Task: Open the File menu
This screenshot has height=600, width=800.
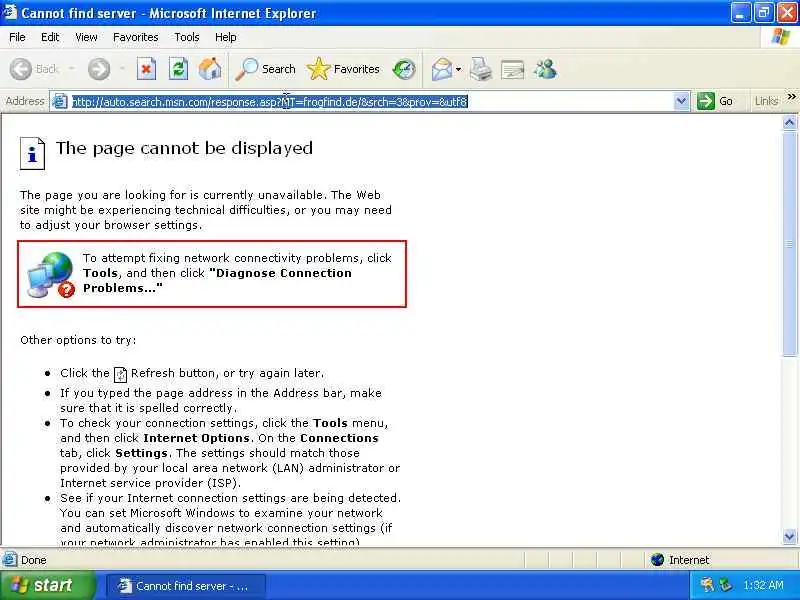Action: tap(17, 37)
